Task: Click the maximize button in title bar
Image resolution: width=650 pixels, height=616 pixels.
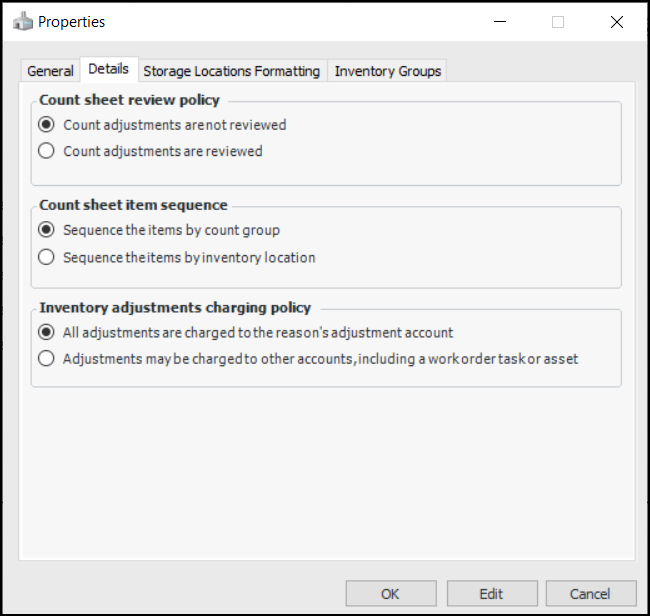Action: click(558, 21)
